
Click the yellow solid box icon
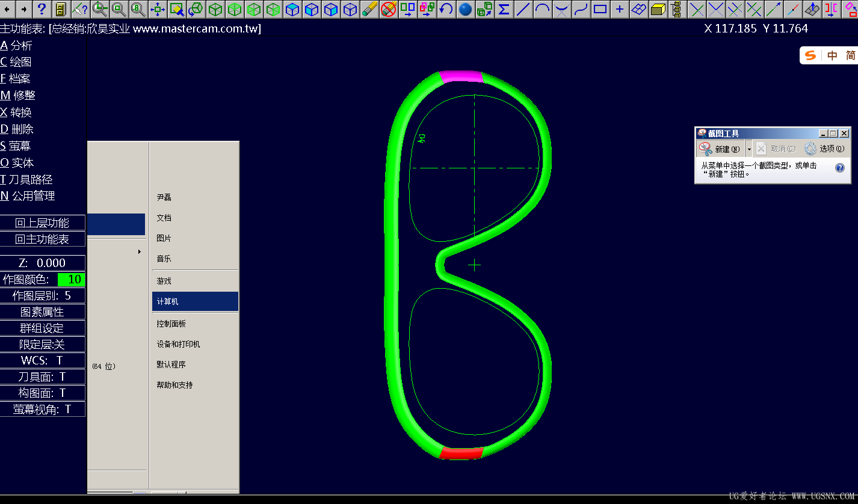tap(658, 9)
